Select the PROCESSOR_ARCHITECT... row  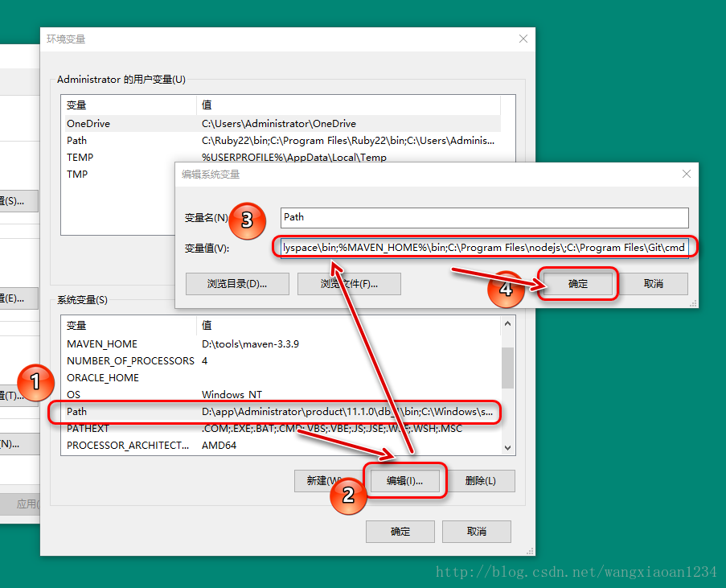coord(281,446)
